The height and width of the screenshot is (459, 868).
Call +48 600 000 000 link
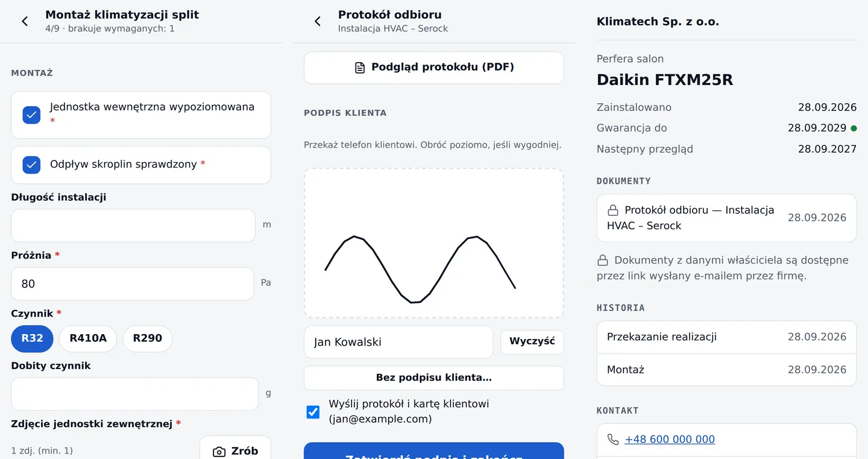pos(670,440)
